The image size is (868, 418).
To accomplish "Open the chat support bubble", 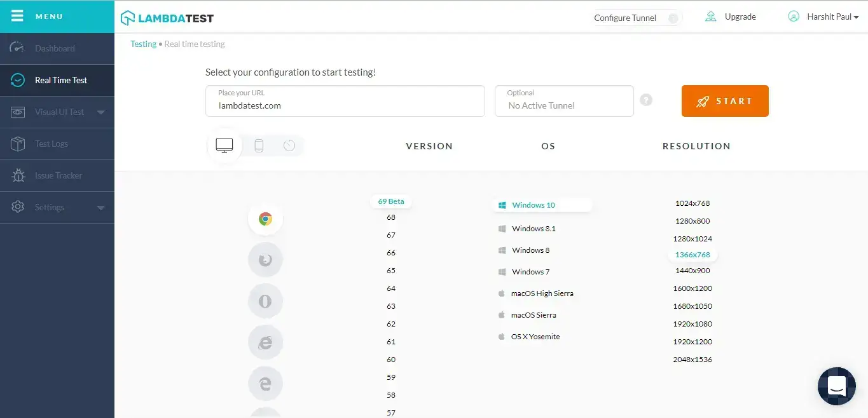I will pos(836,386).
